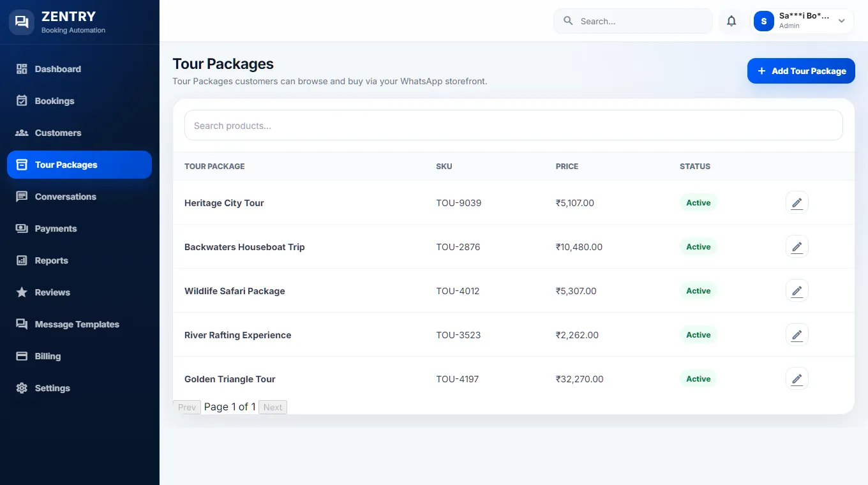Open Dashboard from sidebar
Viewport: 868px width, 485px height.
click(x=79, y=69)
